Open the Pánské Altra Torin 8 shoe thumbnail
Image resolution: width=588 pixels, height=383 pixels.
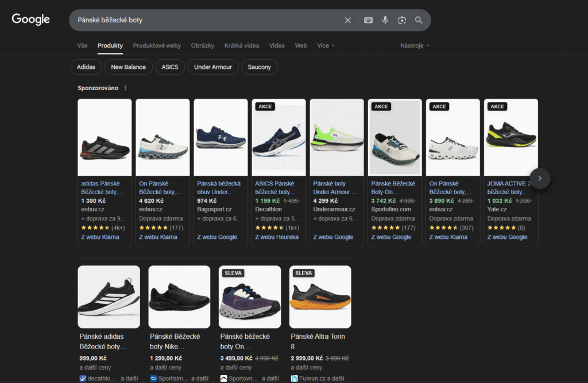320,297
